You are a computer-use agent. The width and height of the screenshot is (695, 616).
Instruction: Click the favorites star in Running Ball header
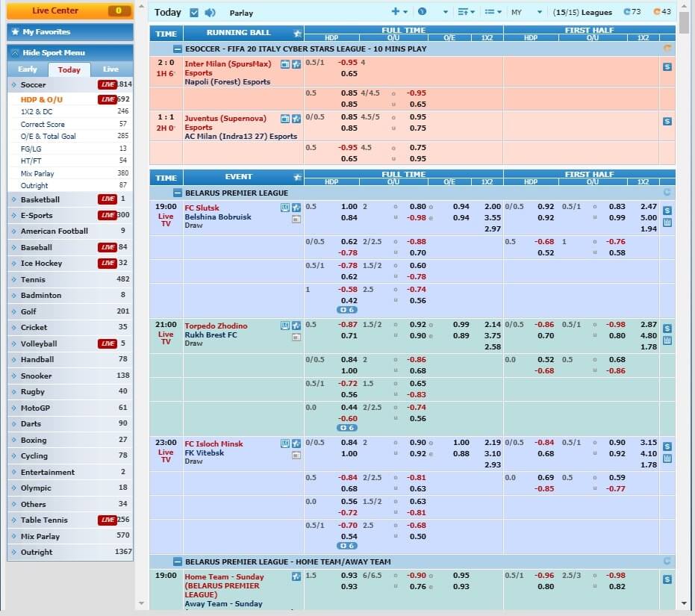(297, 34)
